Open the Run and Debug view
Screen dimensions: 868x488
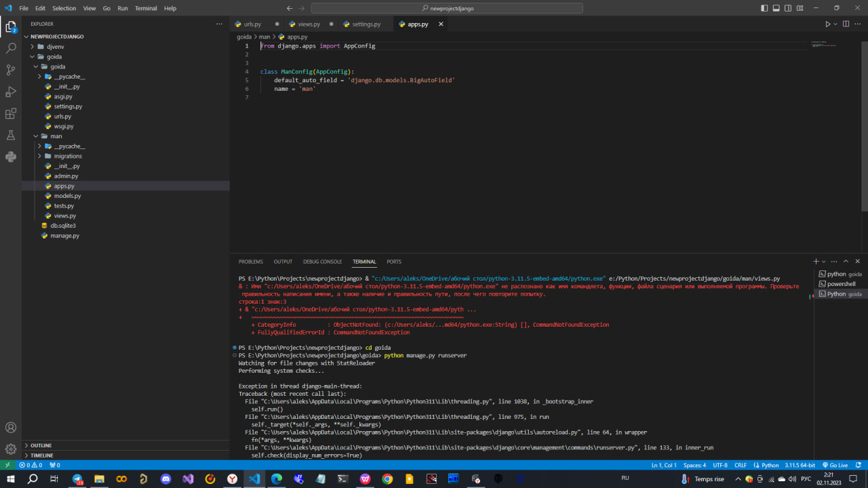click(x=11, y=91)
